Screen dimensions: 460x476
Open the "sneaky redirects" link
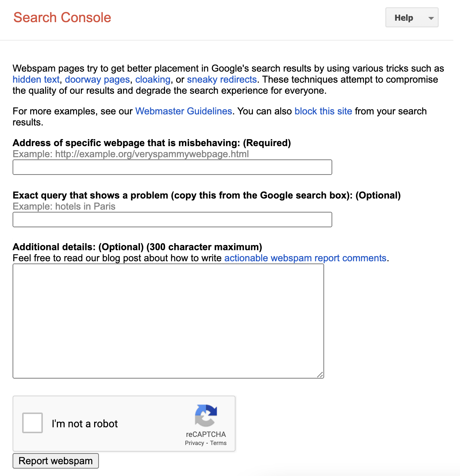click(222, 79)
